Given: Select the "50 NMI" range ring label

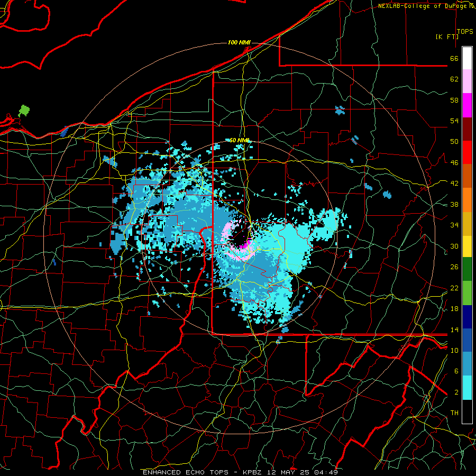Looking at the screenshot, I should point(239,140).
